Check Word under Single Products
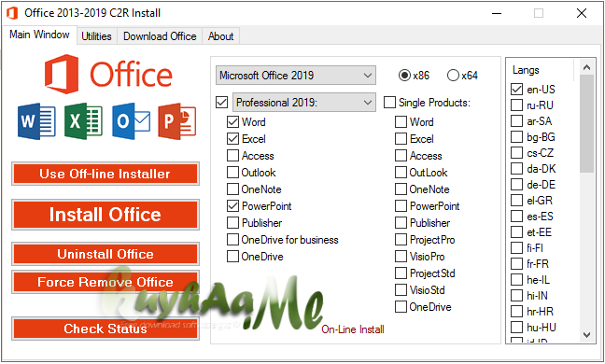The height and width of the screenshot is (364, 605). (401, 122)
